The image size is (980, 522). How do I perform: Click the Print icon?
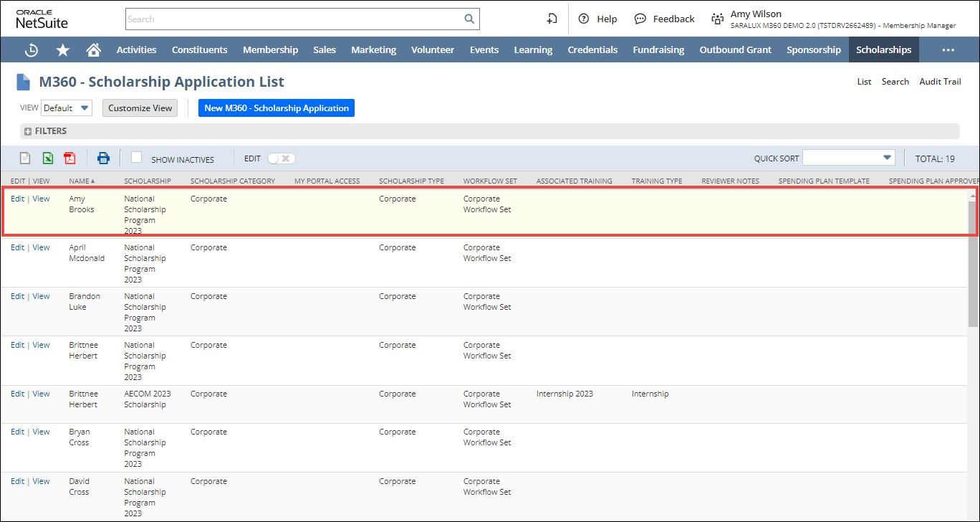pos(104,158)
